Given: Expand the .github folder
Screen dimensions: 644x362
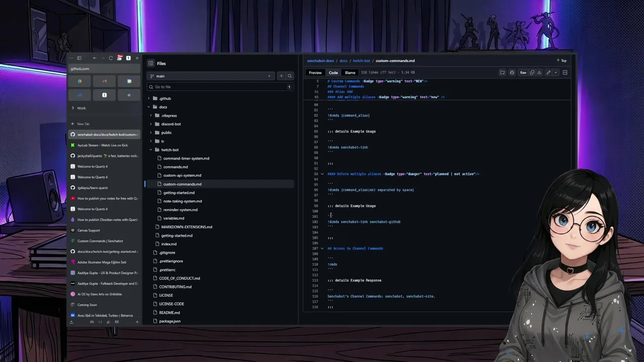Looking at the screenshot, I should pyautogui.click(x=149, y=99).
